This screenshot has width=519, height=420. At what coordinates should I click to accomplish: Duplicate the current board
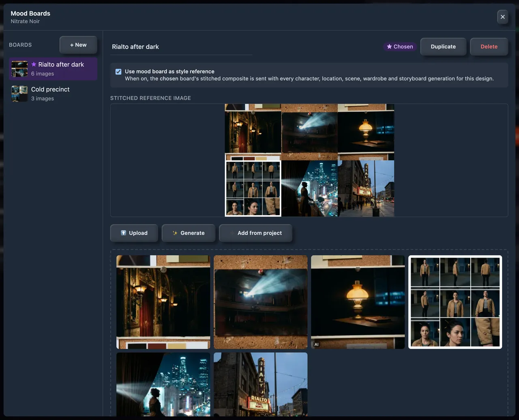pyautogui.click(x=443, y=47)
